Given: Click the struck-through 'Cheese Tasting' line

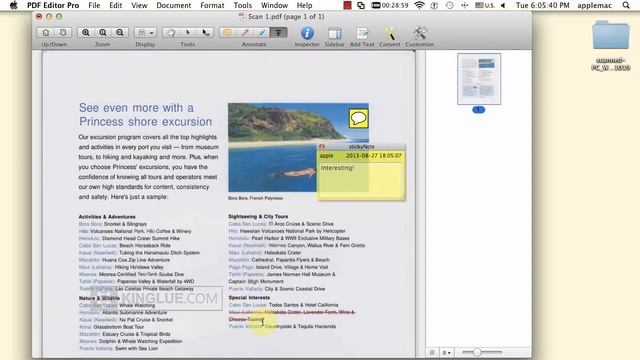Looking at the screenshot, I should coord(247,319).
